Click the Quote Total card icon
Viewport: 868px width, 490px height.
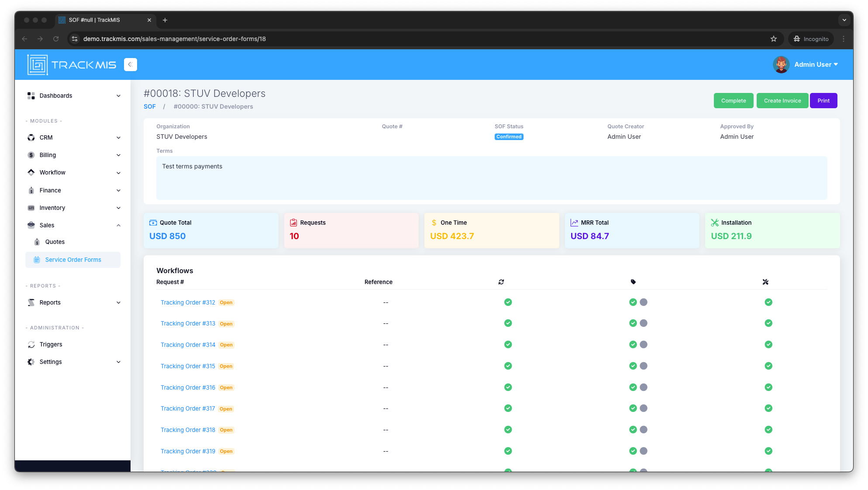[x=153, y=223]
